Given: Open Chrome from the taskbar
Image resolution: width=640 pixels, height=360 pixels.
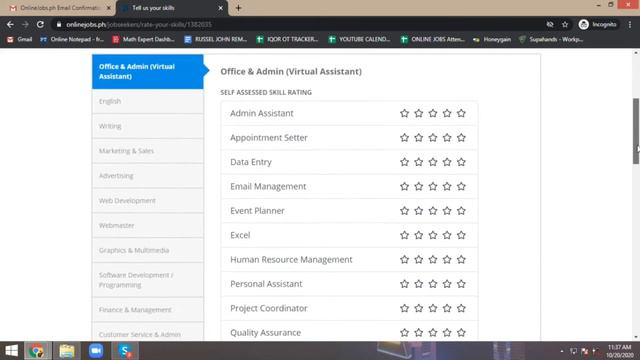Looking at the screenshot, I should point(37,351).
